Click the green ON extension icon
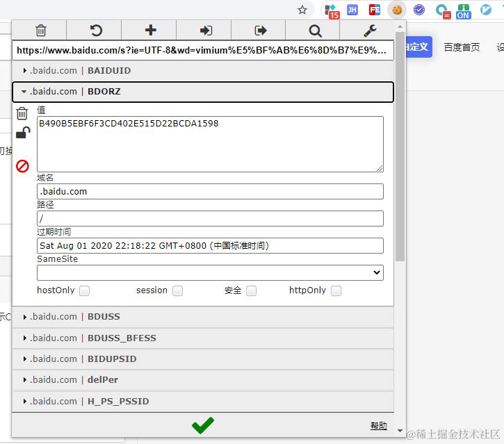The image size is (504, 444). (x=463, y=12)
